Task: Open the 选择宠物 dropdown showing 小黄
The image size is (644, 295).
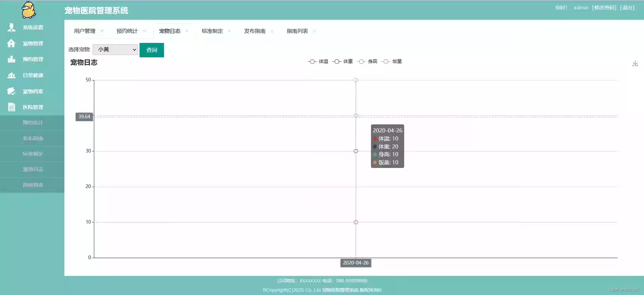Action: (115, 50)
